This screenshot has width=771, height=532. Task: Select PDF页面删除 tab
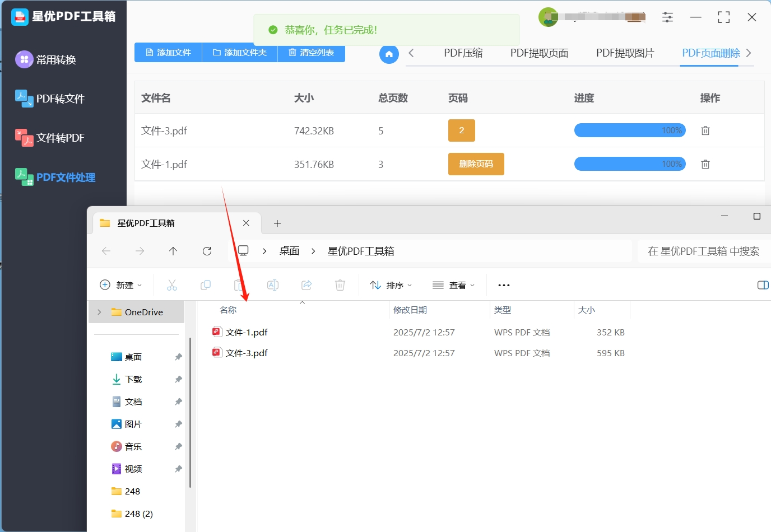711,53
